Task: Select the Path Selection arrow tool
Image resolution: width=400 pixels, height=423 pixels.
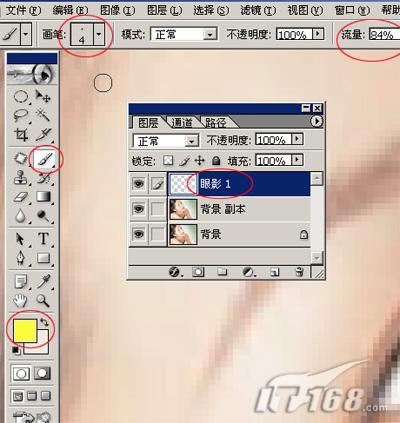Action: [x=21, y=239]
